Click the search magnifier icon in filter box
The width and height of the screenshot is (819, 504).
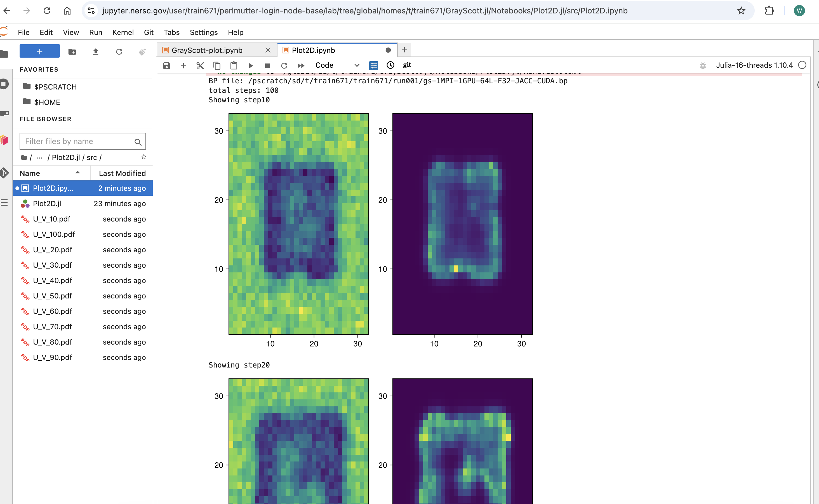pos(138,142)
